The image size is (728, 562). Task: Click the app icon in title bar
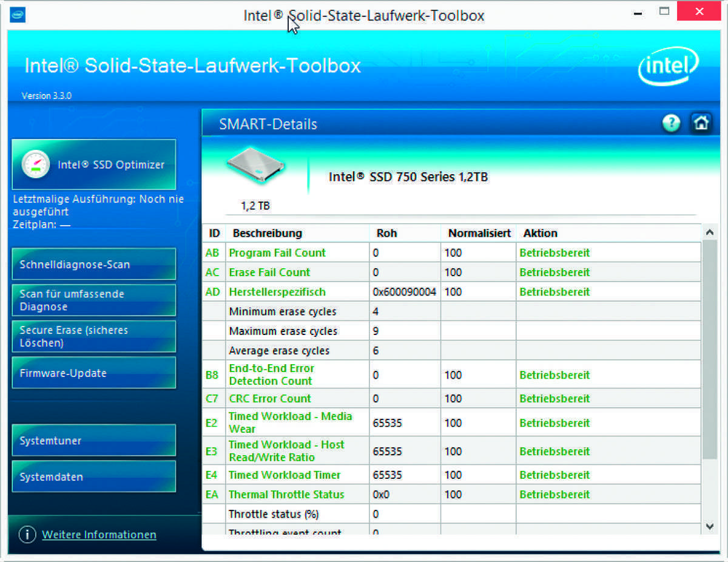coord(18,15)
